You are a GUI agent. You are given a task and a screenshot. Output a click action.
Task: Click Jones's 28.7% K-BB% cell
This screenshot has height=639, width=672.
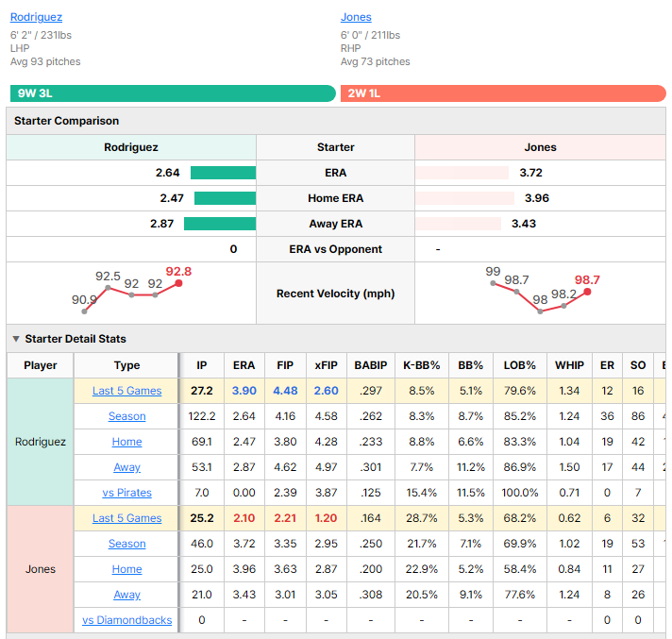422,518
